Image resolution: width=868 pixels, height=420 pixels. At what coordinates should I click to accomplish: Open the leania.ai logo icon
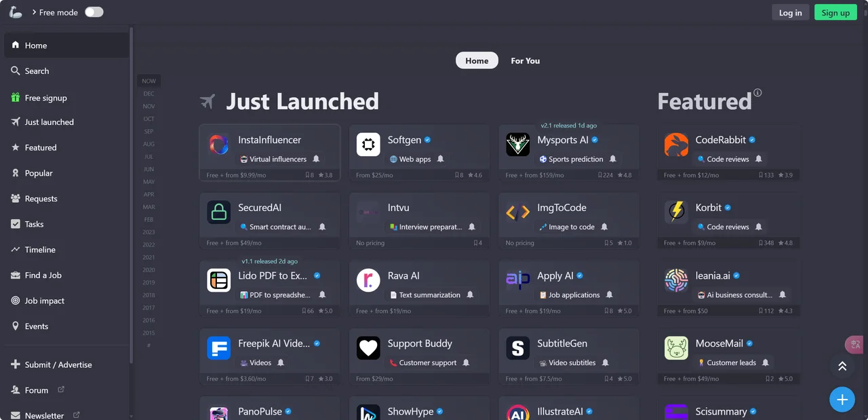[x=676, y=280]
